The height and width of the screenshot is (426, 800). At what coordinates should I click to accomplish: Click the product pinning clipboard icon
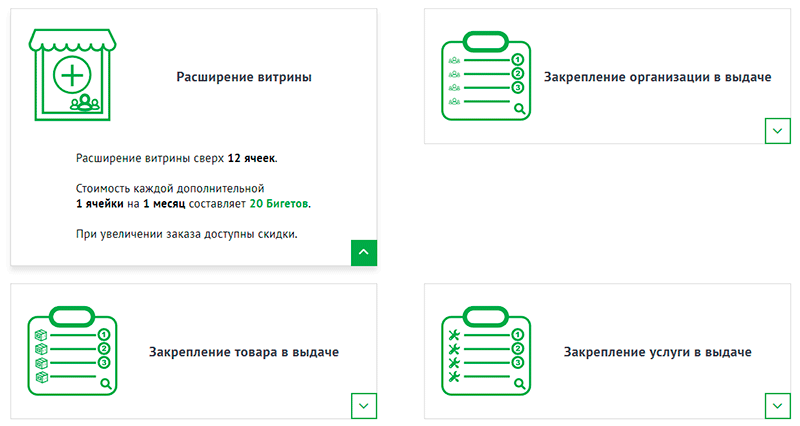tap(72, 351)
